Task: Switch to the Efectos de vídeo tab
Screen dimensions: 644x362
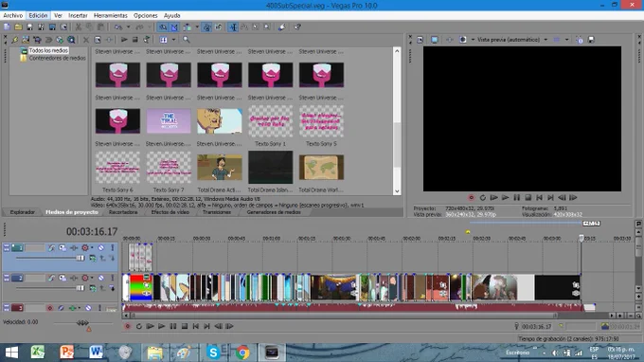Action: click(x=170, y=212)
